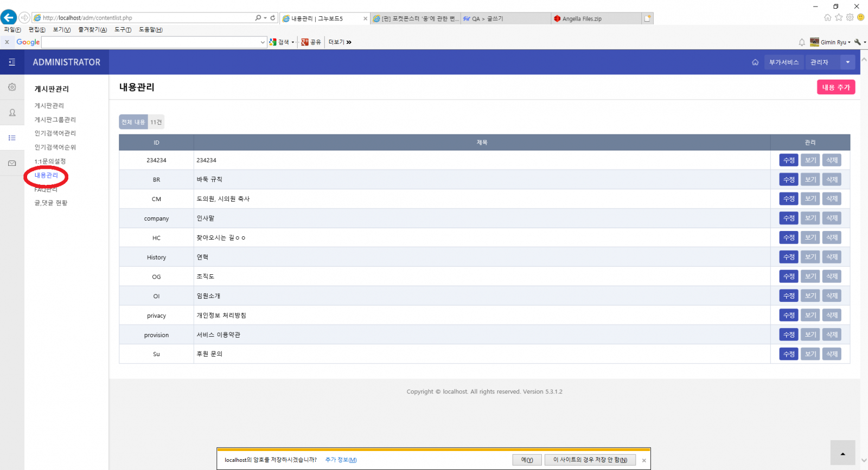Delete the History content row

coord(832,257)
